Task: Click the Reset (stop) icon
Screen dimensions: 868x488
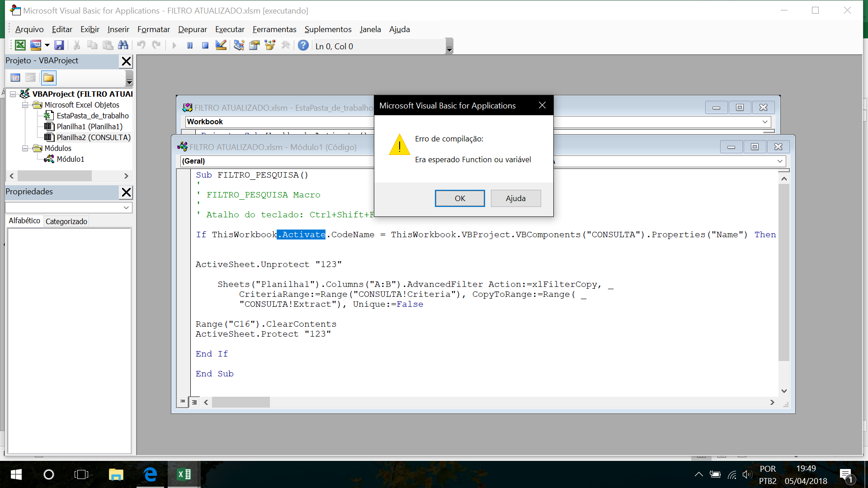Action: [x=205, y=45]
